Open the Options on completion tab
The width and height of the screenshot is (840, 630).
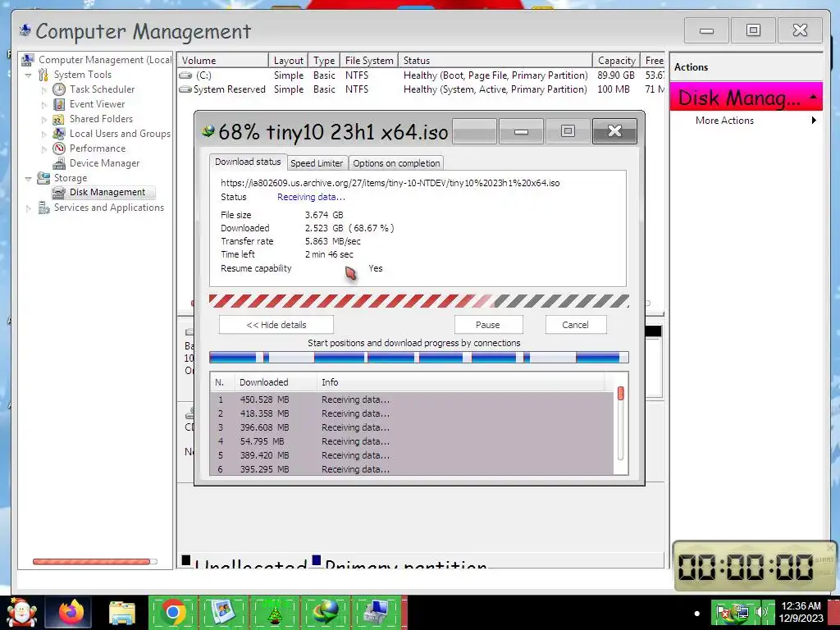[x=396, y=163]
